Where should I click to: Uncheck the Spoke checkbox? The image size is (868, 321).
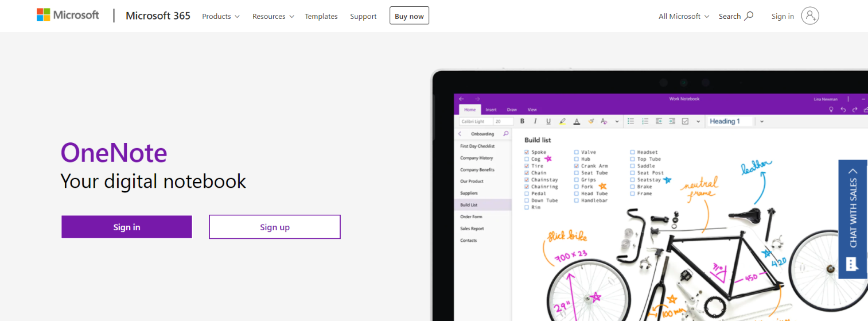(x=527, y=152)
